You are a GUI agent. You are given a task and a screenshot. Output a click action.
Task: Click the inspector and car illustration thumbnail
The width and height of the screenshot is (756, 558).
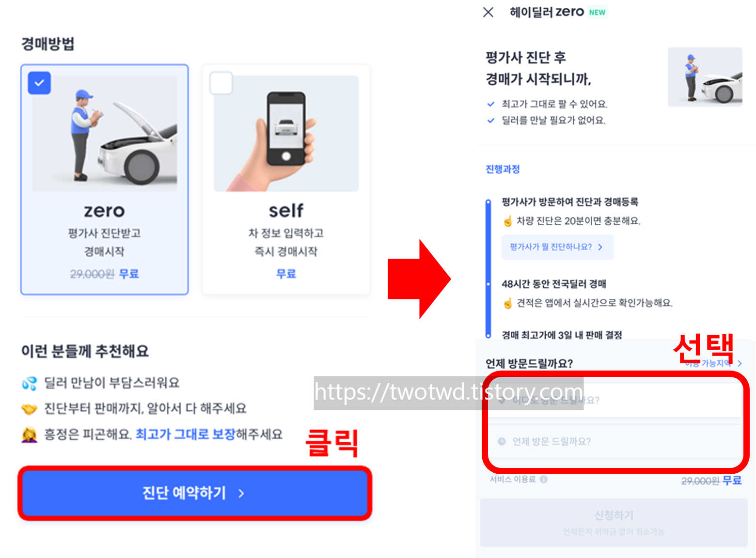(x=705, y=77)
